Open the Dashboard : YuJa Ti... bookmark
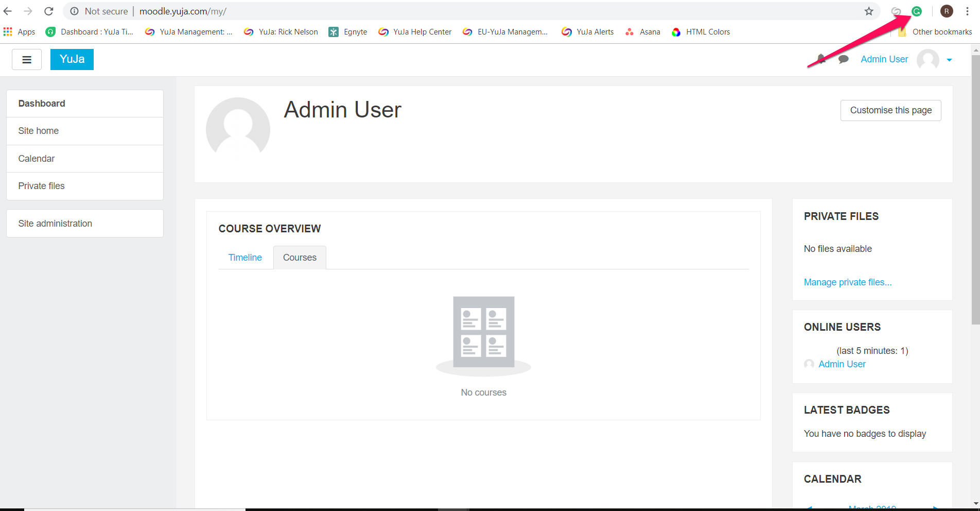 click(90, 32)
